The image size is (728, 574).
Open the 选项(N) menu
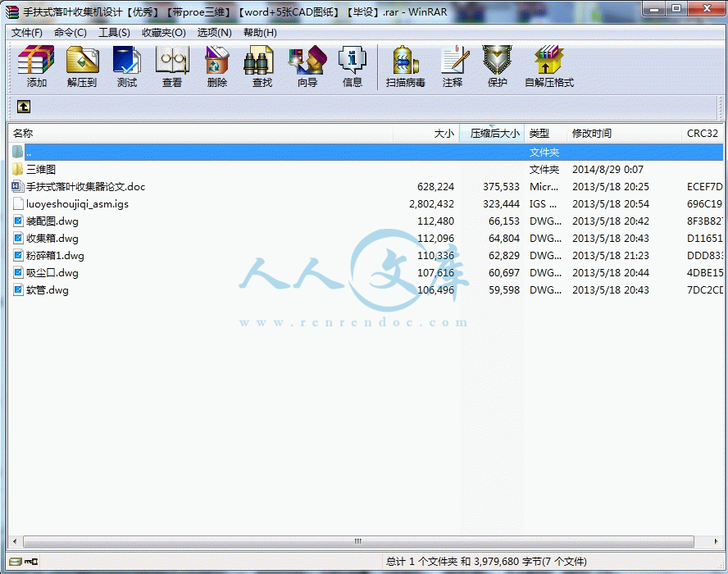tap(215, 33)
